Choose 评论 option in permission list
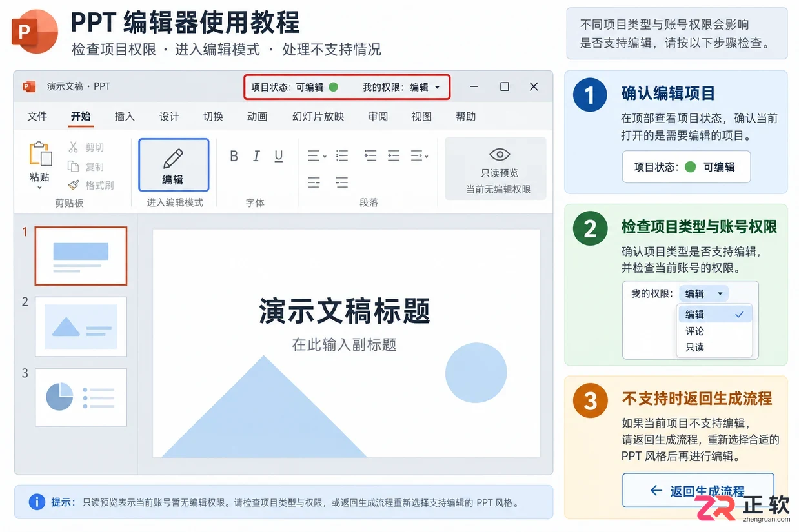Screen dimensions: 799x532 coord(715,331)
